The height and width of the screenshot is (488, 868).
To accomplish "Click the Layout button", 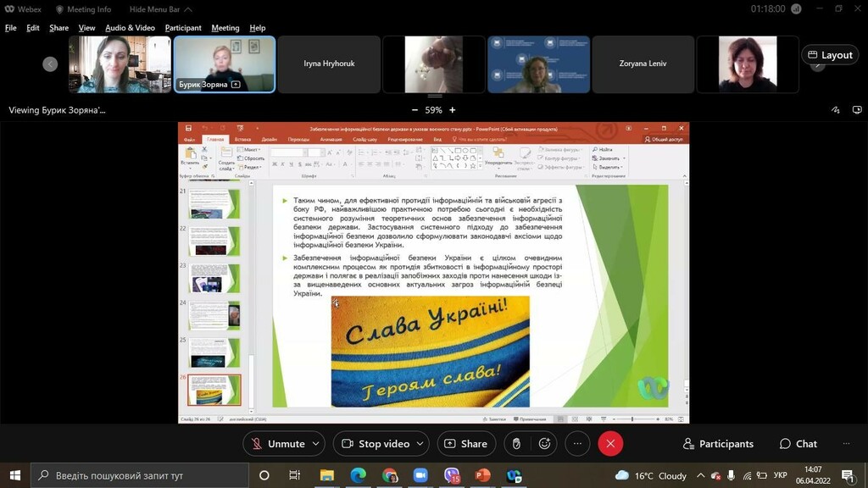I will pos(830,55).
